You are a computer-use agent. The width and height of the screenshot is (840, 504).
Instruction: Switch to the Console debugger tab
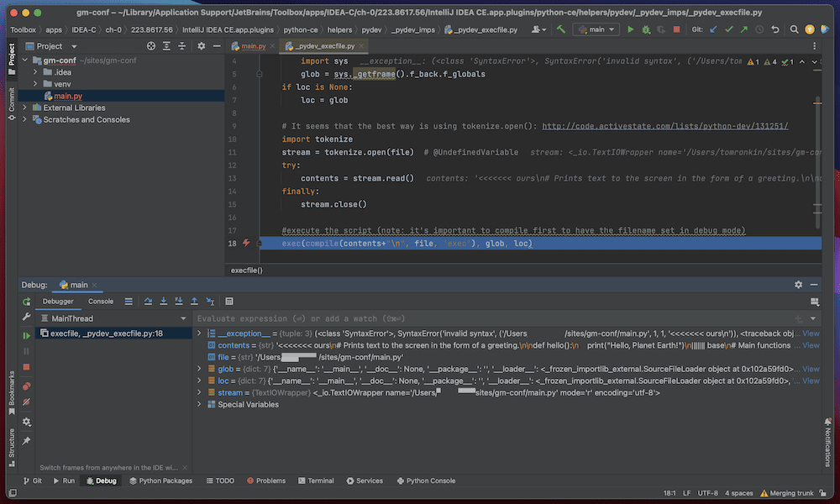coord(101,301)
